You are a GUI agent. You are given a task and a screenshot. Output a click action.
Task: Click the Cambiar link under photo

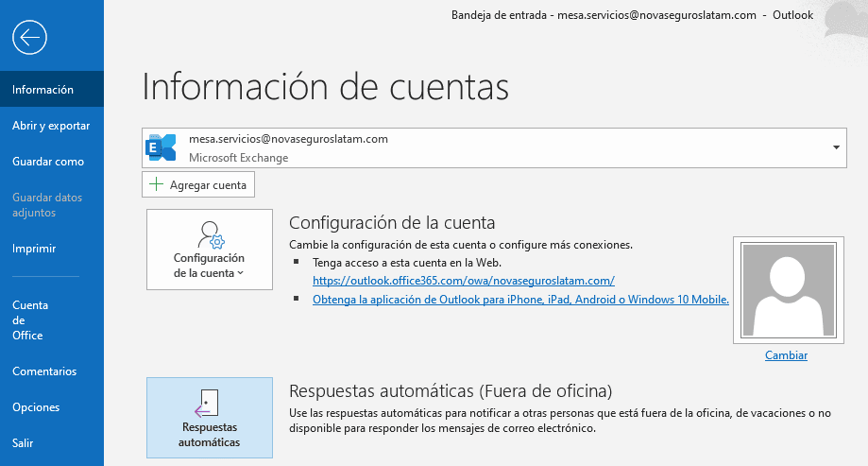click(787, 355)
